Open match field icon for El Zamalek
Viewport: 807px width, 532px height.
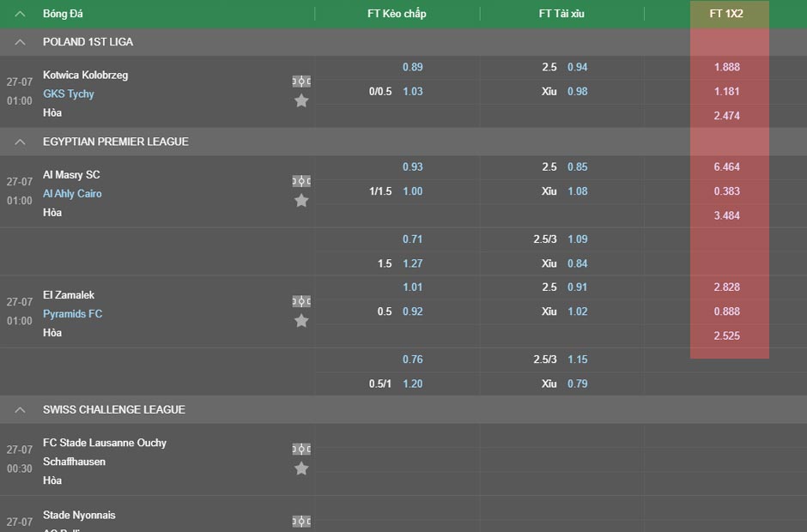(301, 301)
